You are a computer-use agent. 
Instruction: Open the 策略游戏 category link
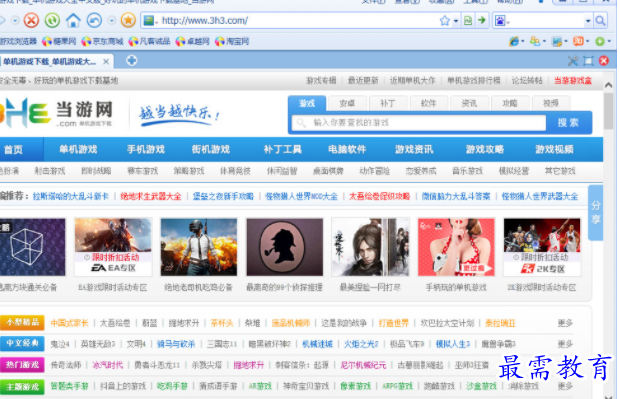(x=189, y=171)
